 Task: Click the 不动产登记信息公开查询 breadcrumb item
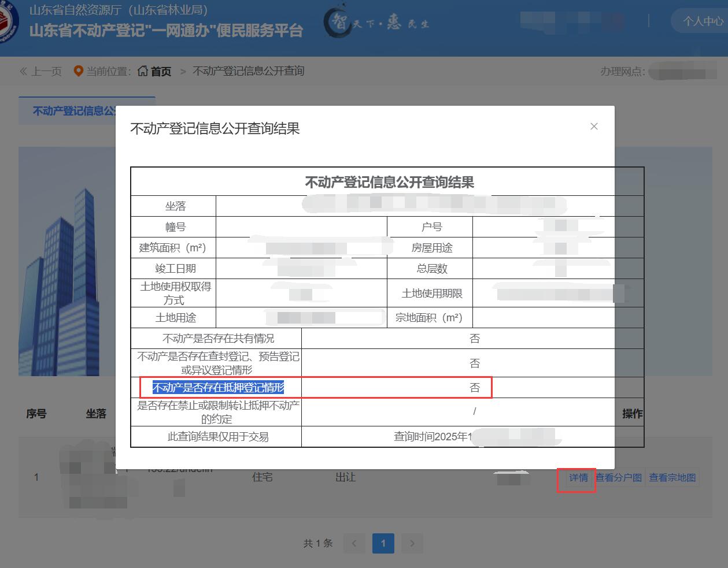tap(248, 71)
